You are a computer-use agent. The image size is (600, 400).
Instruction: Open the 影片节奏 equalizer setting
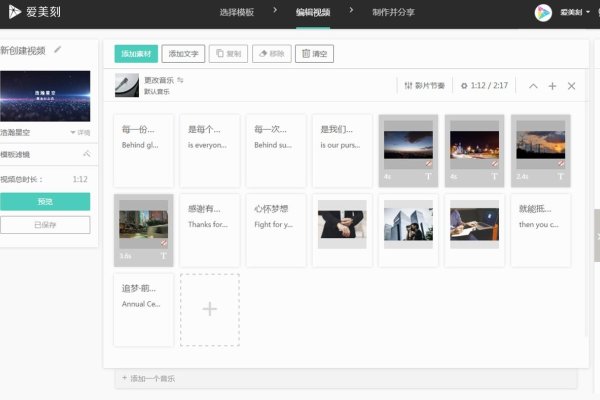pyautogui.click(x=425, y=86)
